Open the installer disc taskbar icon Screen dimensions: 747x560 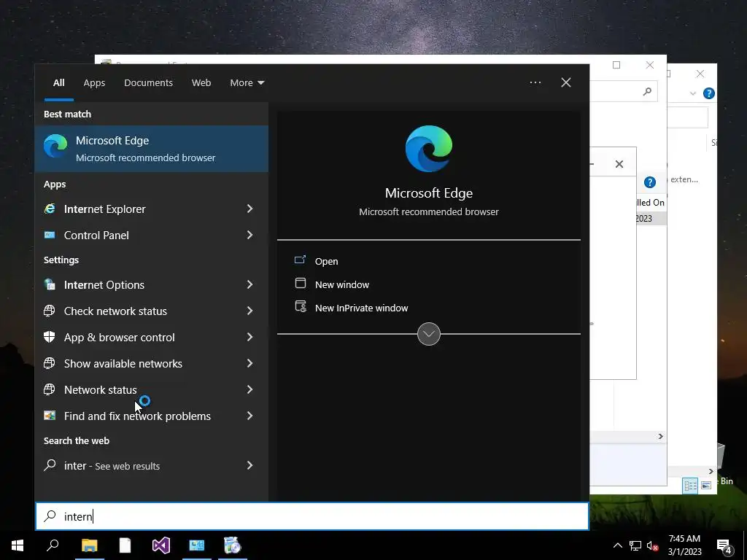tap(233, 545)
